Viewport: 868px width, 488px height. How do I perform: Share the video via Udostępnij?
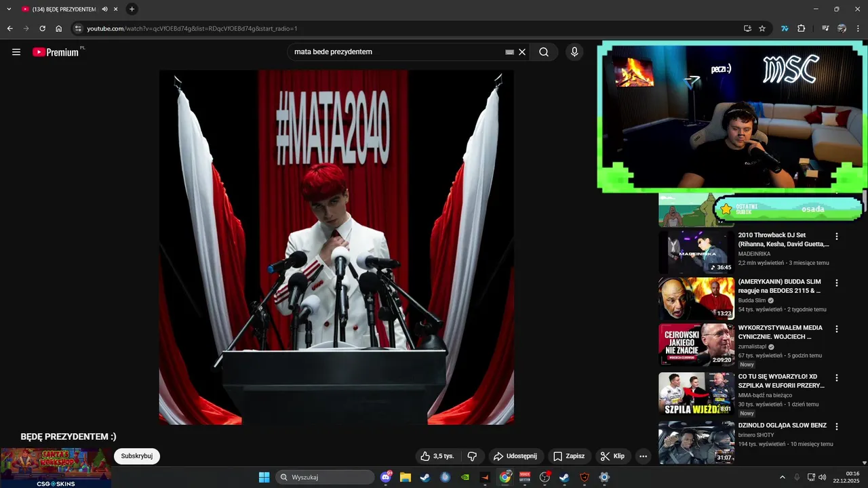pyautogui.click(x=515, y=456)
